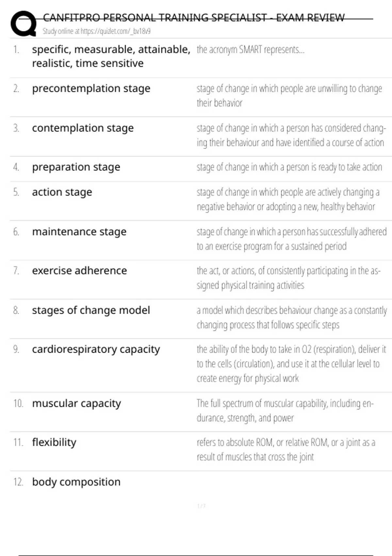Click the CANFITPRO exam review title
Viewport: 392px width, 556px height.
194,18
